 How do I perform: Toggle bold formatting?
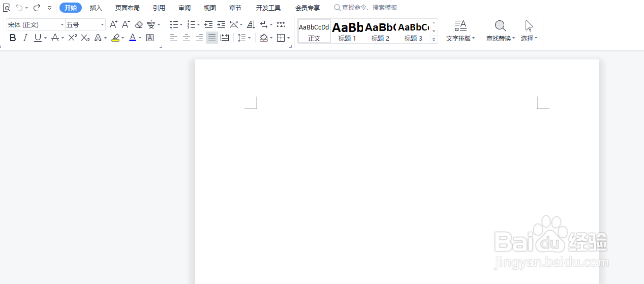coord(13,38)
